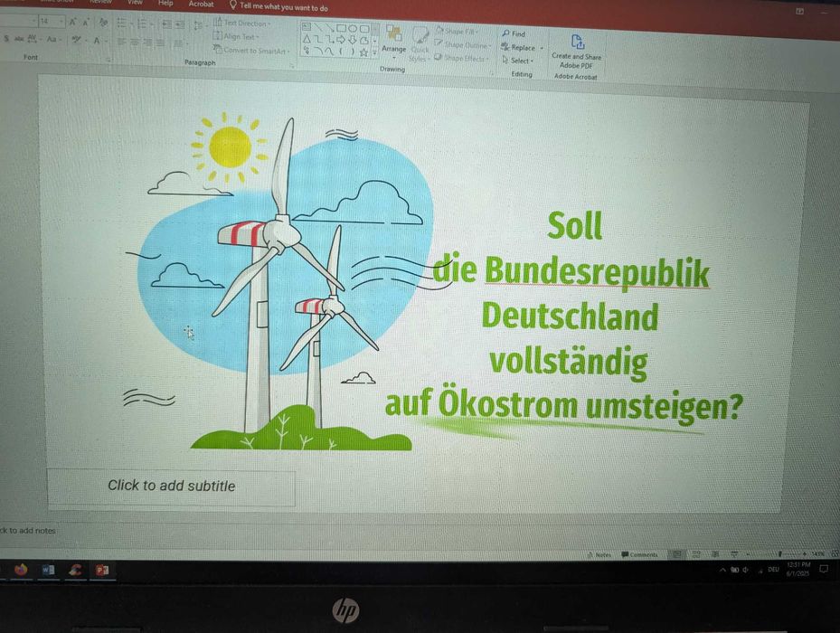Open the Font dialog launcher
This screenshot has width=840, height=633.
109,60
